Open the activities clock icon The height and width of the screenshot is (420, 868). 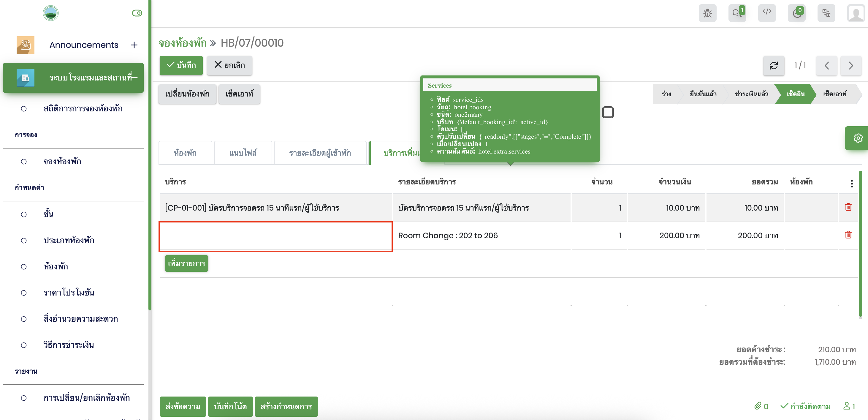[x=796, y=13]
